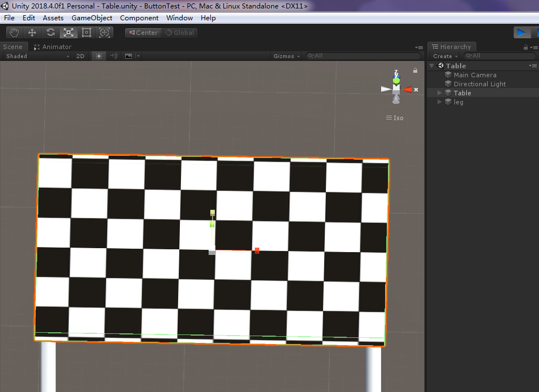Select the Rect transform tool
The height and width of the screenshot is (392, 539).
(86, 33)
